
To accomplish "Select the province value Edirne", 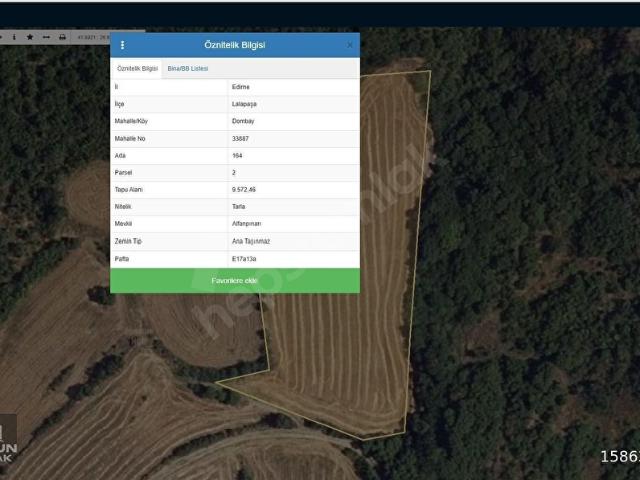I will 240,87.
